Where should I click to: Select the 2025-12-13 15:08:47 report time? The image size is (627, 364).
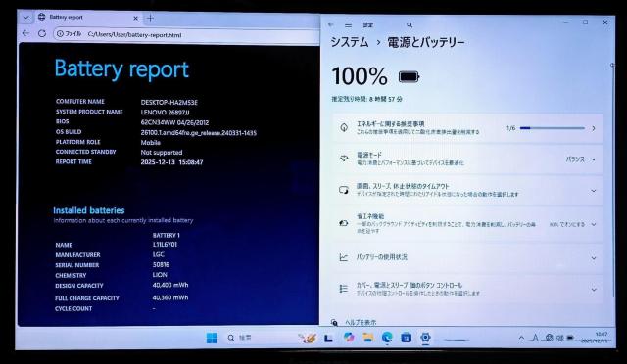[x=172, y=162]
